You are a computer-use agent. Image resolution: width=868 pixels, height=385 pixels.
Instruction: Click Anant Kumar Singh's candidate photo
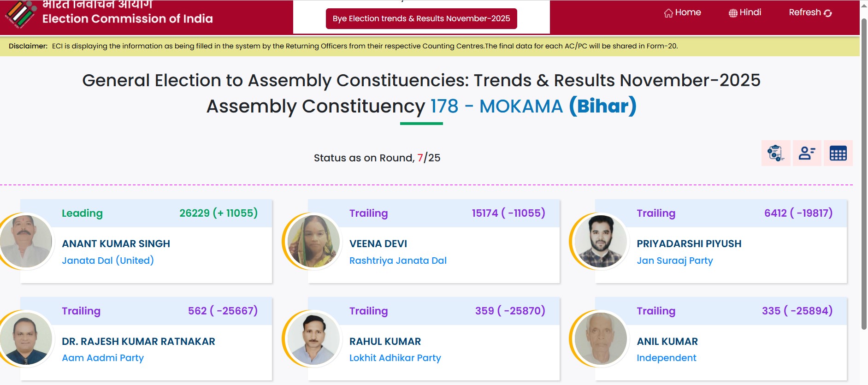[26, 241]
